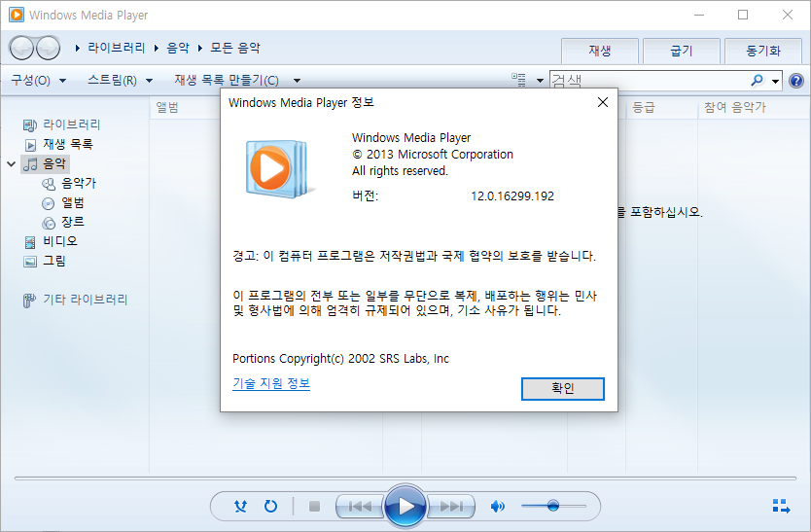This screenshot has width=811, height=532.
Task: Click the large player logo in About dialog
Action: pos(278,168)
